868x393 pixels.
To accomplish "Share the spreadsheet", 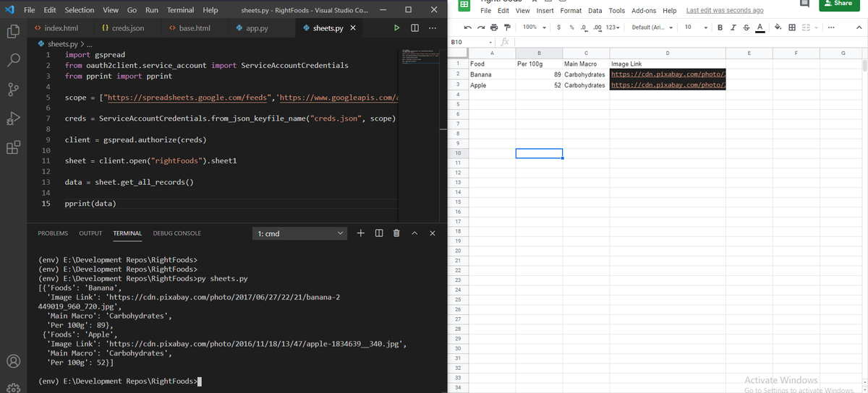I will coord(839,4).
